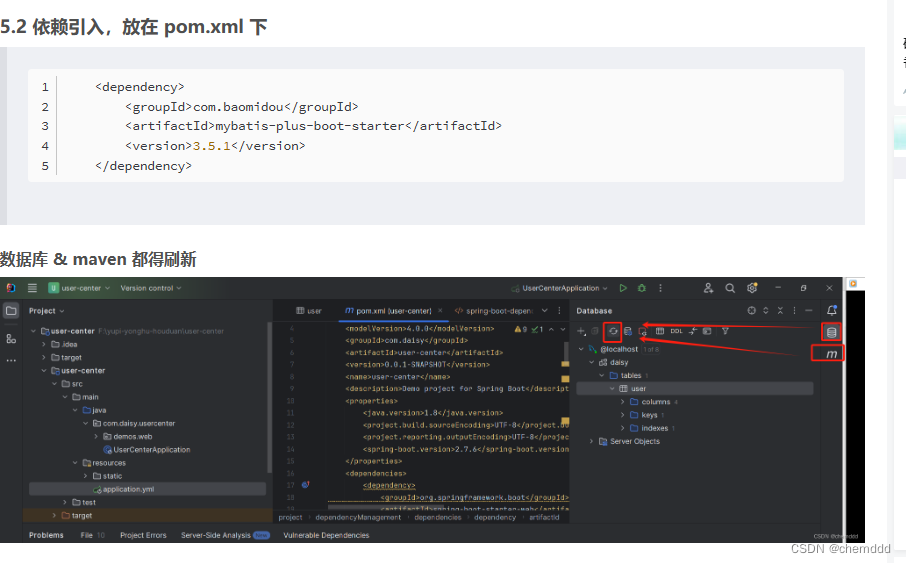The width and height of the screenshot is (906, 563).
Task: Open the user-center project dropdown
Action: 79,288
